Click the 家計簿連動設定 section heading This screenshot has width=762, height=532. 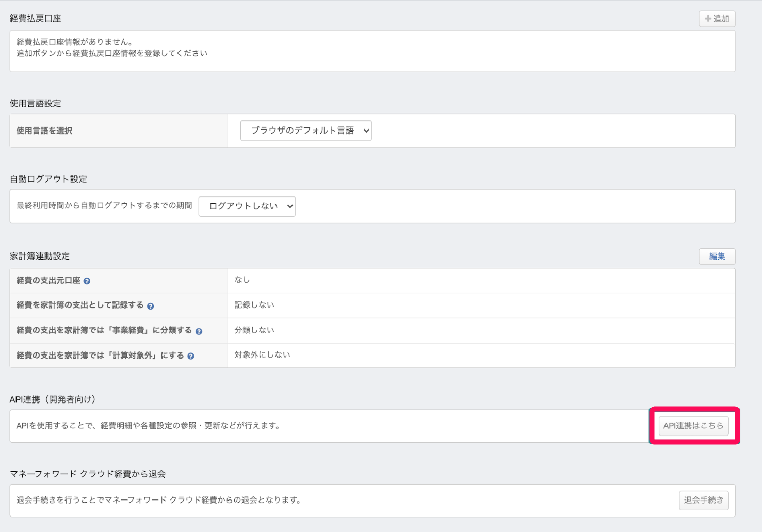pyautogui.click(x=40, y=256)
